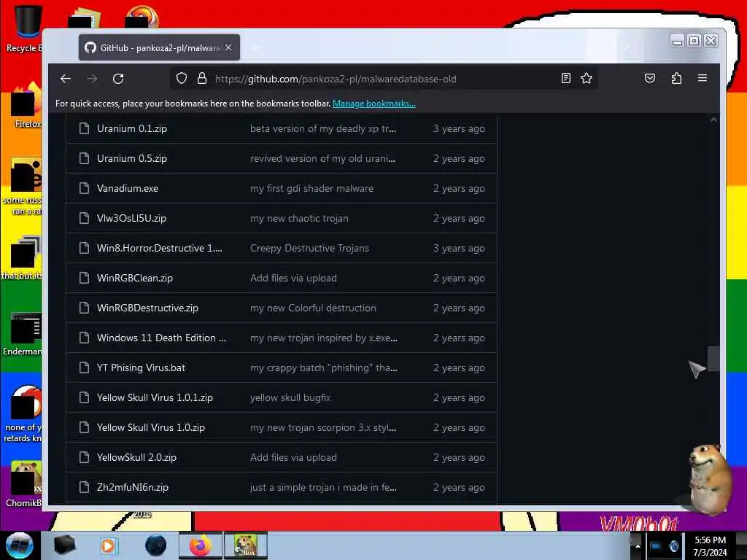Open YellowSkull 2.0.zip file
Image resolution: width=747 pixels, height=560 pixels.
pyautogui.click(x=136, y=458)
